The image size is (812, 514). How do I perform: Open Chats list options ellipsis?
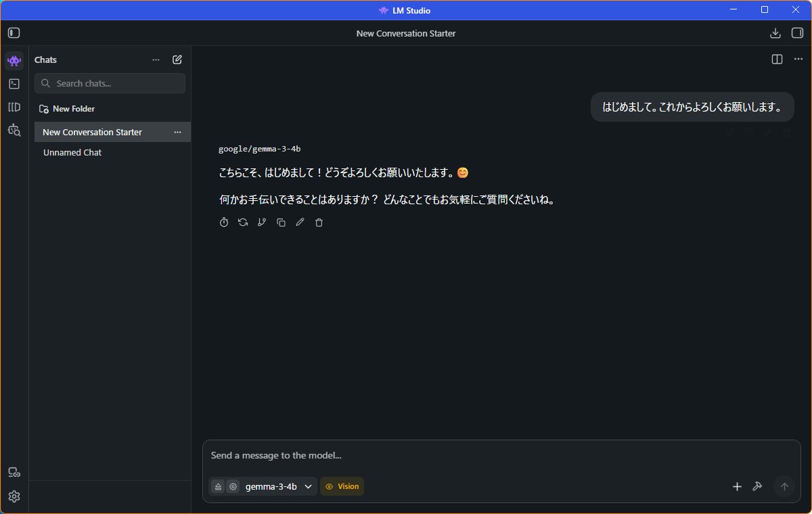pyautogui.click(x=156, y=60)
